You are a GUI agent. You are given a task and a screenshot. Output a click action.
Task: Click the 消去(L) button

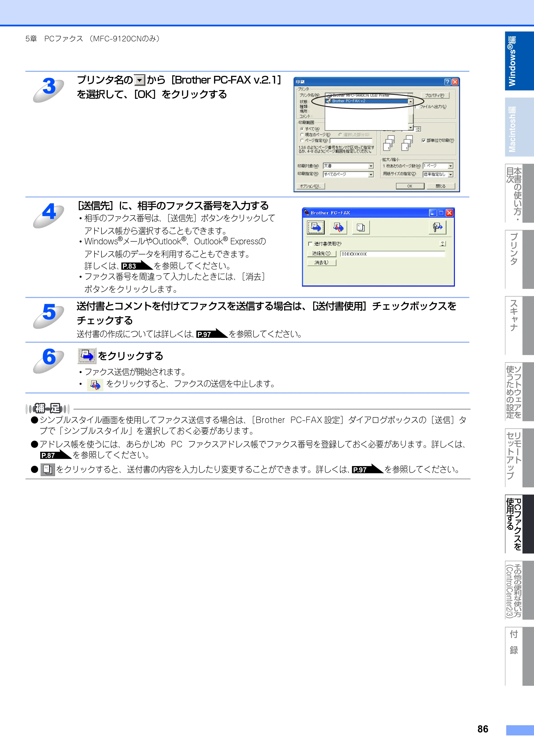(x=322, y=263)
